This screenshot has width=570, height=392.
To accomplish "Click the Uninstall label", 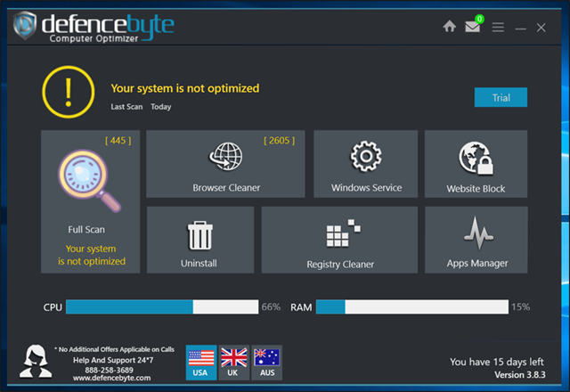I will pyautogui.click(x=199, y=264).
